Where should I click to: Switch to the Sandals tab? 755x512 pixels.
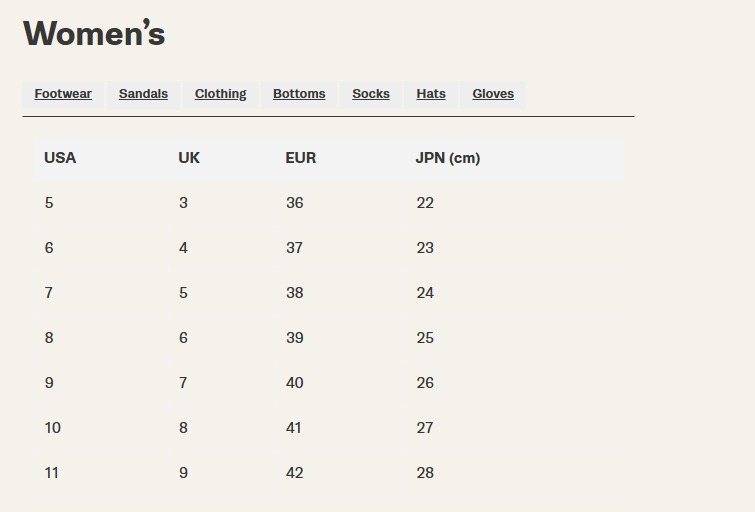click(x=143, y=94)
